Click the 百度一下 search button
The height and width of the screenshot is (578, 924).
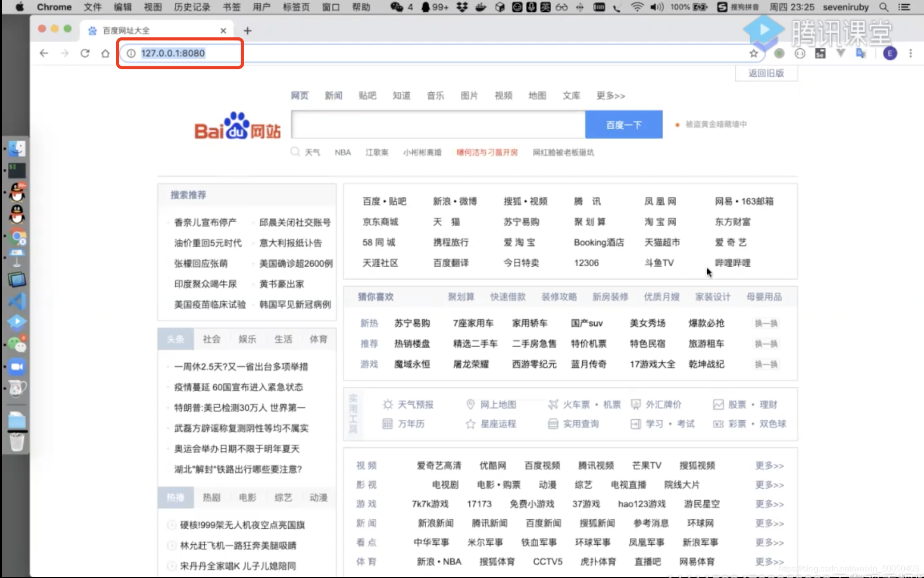(x=624, y=125)
